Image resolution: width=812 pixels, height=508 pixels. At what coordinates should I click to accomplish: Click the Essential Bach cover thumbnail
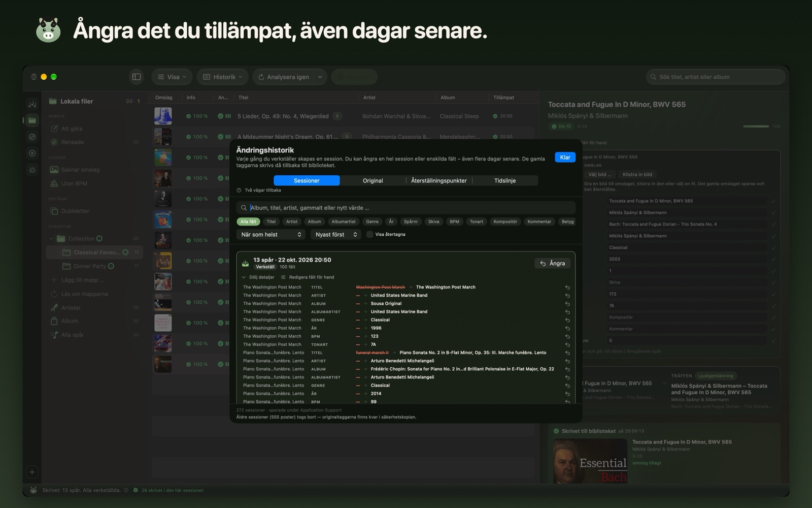tap(590, 461)
